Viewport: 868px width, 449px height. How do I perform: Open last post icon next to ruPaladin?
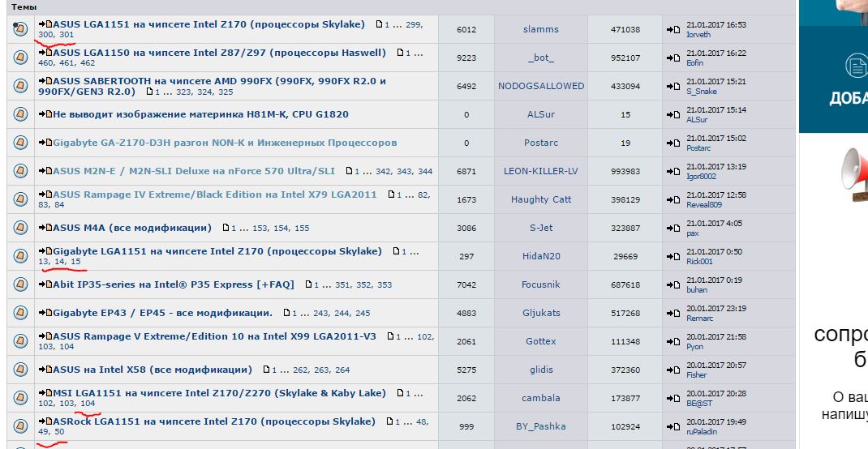coord(673,427)
